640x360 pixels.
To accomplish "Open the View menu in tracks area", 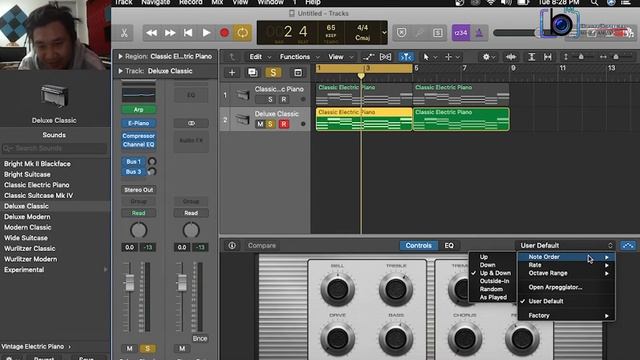I will pyautogui.click(x=340, y=57).
